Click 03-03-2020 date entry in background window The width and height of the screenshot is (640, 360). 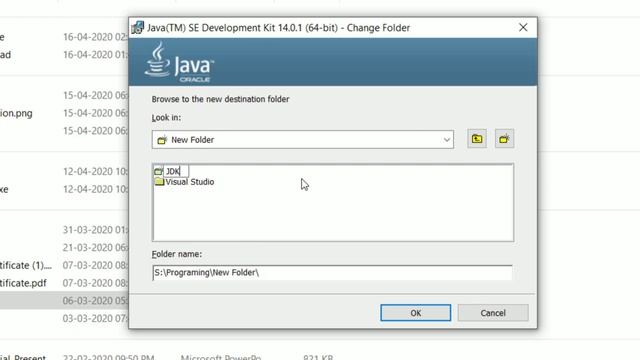click(95, 318)
